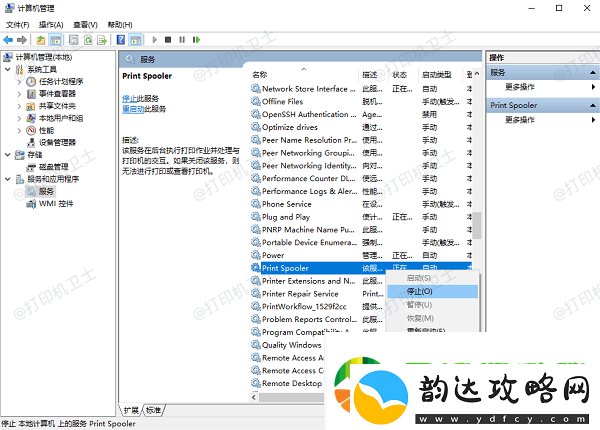
Task: Collapse the 系统工具 tree node
Action: tap(8, 69)
